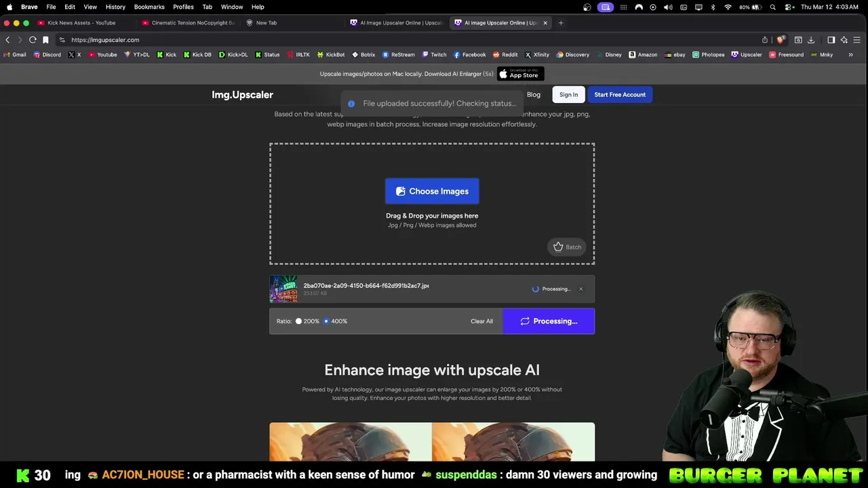
Task: Go back using the back arrow
Action: coord(7,39)
